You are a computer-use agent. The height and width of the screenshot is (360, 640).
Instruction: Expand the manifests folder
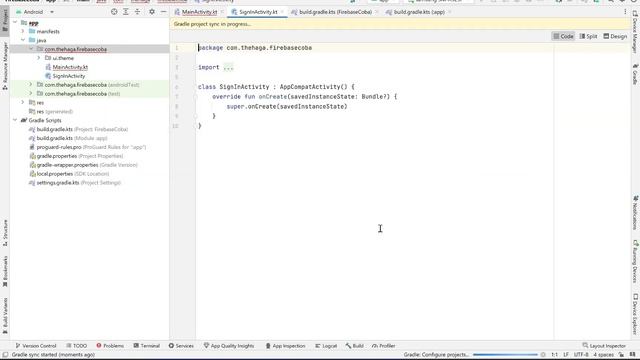(23, 31)
